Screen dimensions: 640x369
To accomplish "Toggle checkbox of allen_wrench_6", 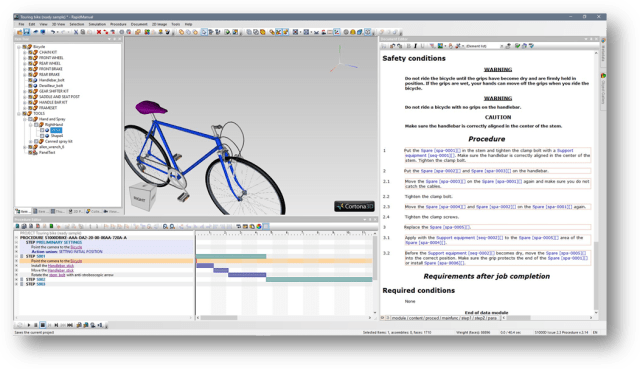I will [30, 147].
